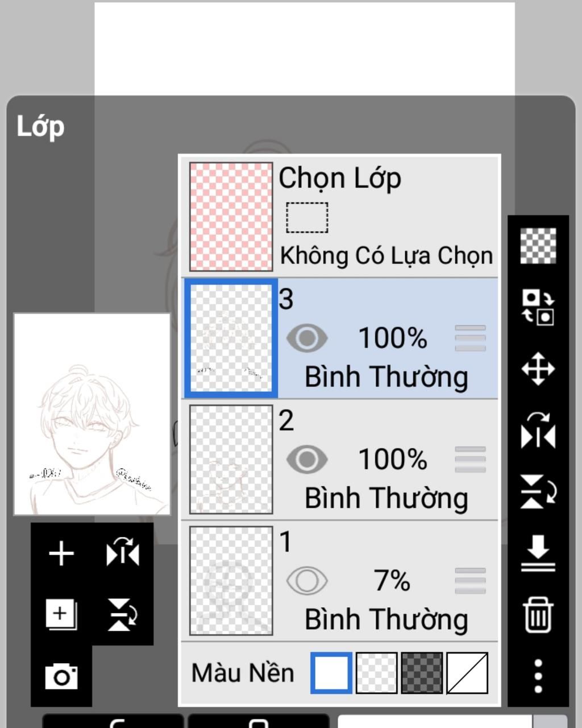Click the move layer cross-arrows icon
Screen dimensions: 582x728
click(x=538, y=369)
